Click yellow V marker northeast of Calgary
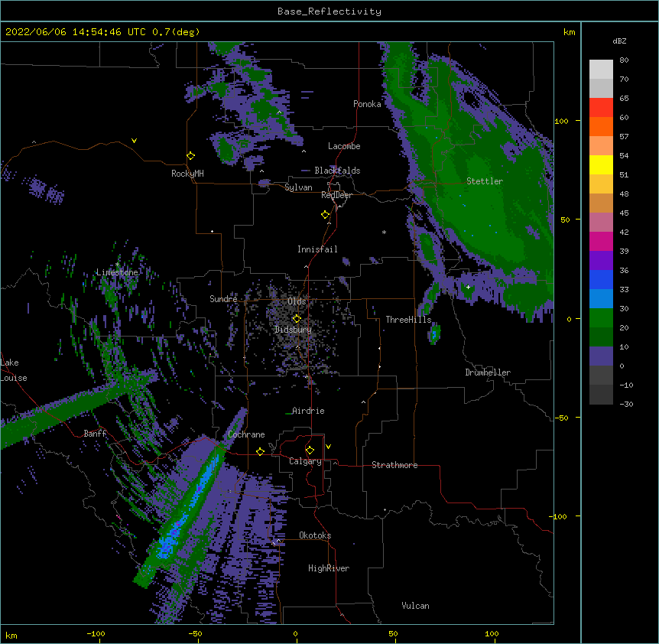The height and width of the screenshot is (644, 659). click(x=328, y=447)
